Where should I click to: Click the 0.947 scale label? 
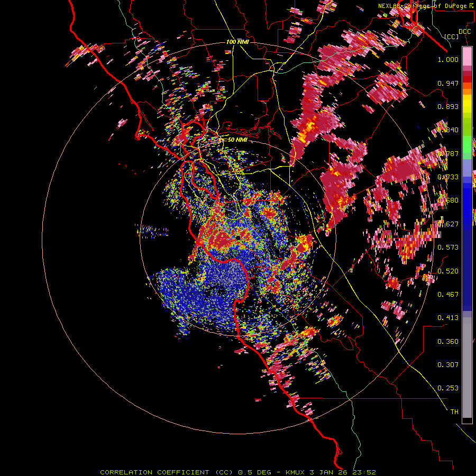[448, 83]
